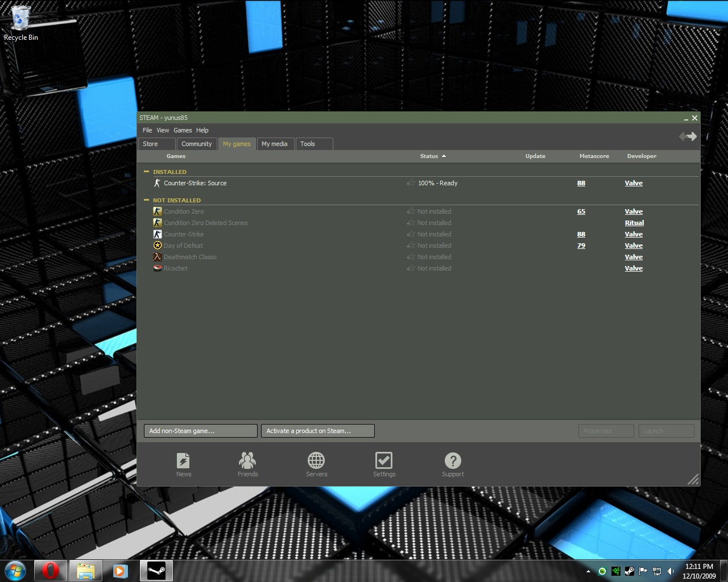This screenshot has height=582, width=728.
Task: Switch to the Community tab
Action: click(197, 144)
